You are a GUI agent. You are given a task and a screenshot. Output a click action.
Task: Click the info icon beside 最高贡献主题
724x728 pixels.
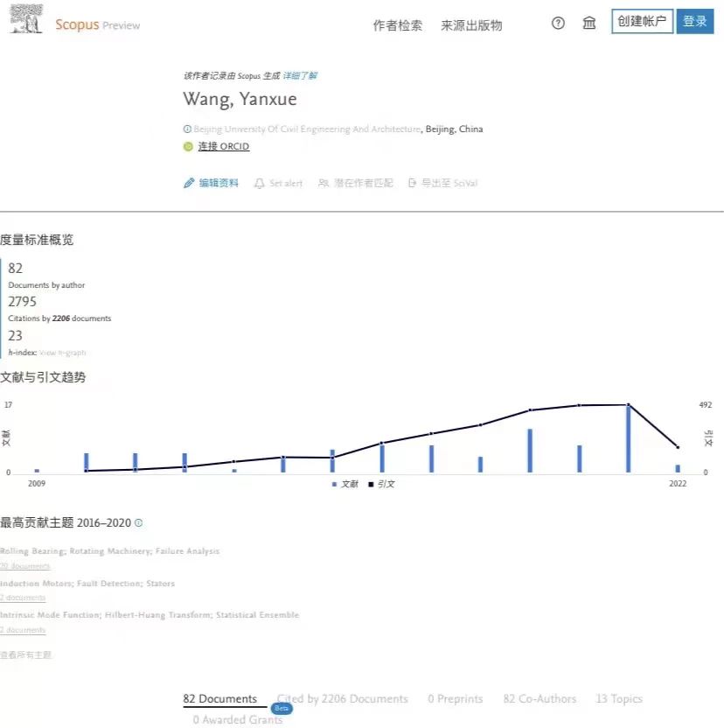[x=139, y=523]
